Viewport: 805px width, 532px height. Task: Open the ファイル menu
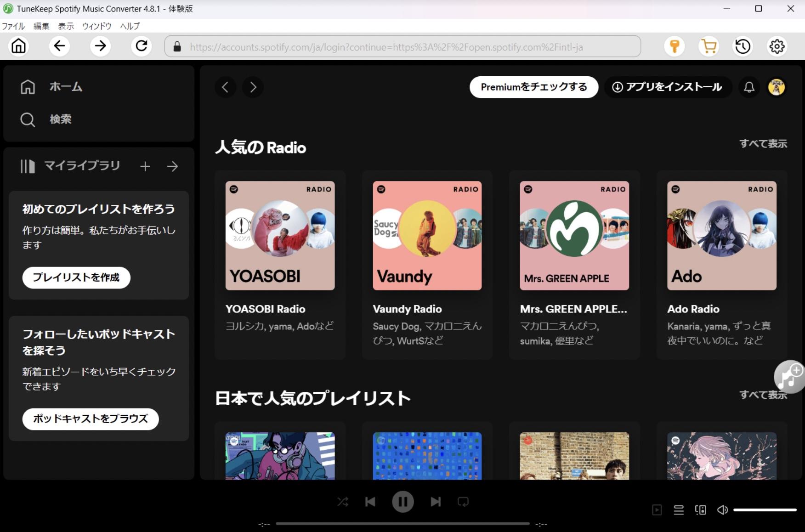pos(13,26)
